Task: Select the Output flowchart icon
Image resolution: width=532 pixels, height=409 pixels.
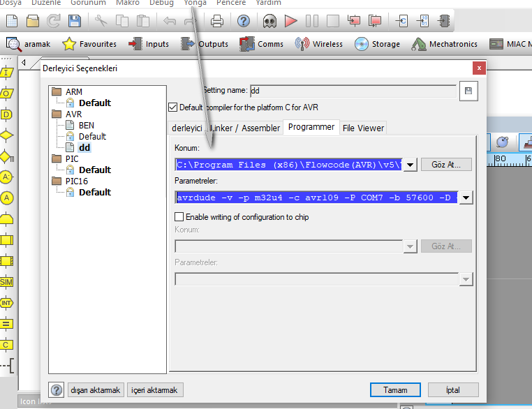Action: pos(6,94)
